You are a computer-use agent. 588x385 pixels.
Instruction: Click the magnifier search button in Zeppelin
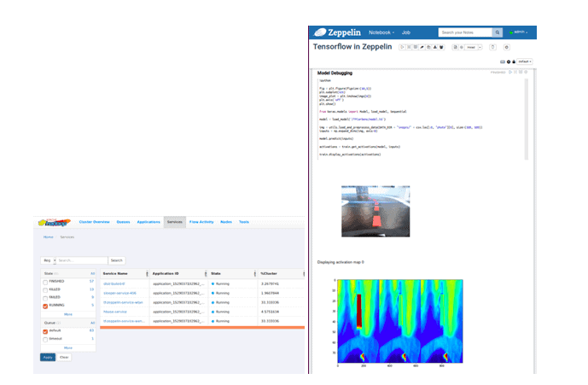point(498,32)
